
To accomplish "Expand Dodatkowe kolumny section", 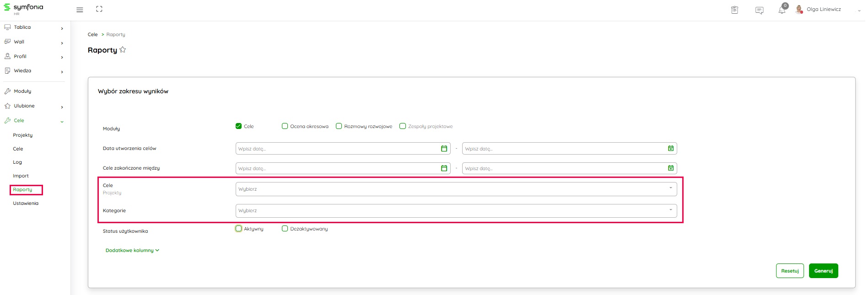I will click(132, 251).
